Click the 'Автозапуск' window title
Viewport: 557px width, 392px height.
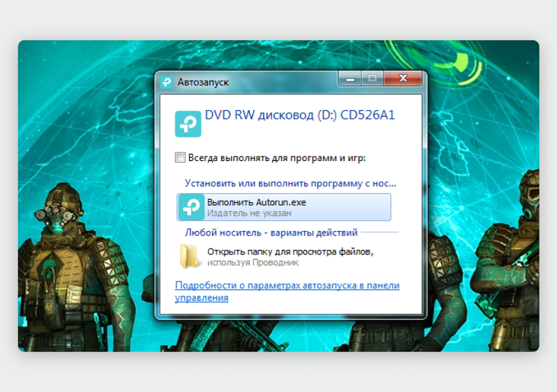[x=203, y=82]
